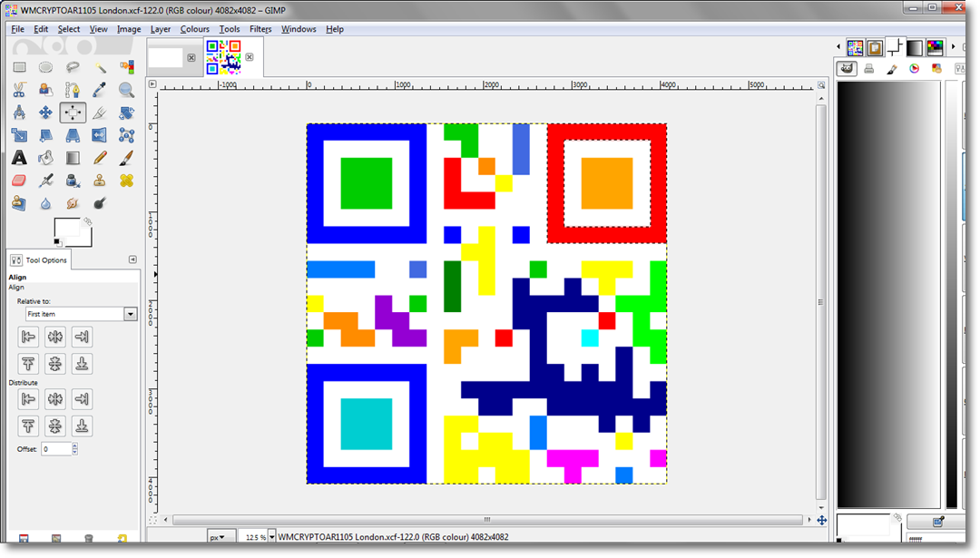
Task: Open the Tool Options tab configuration menu
Action: [132, 259]
